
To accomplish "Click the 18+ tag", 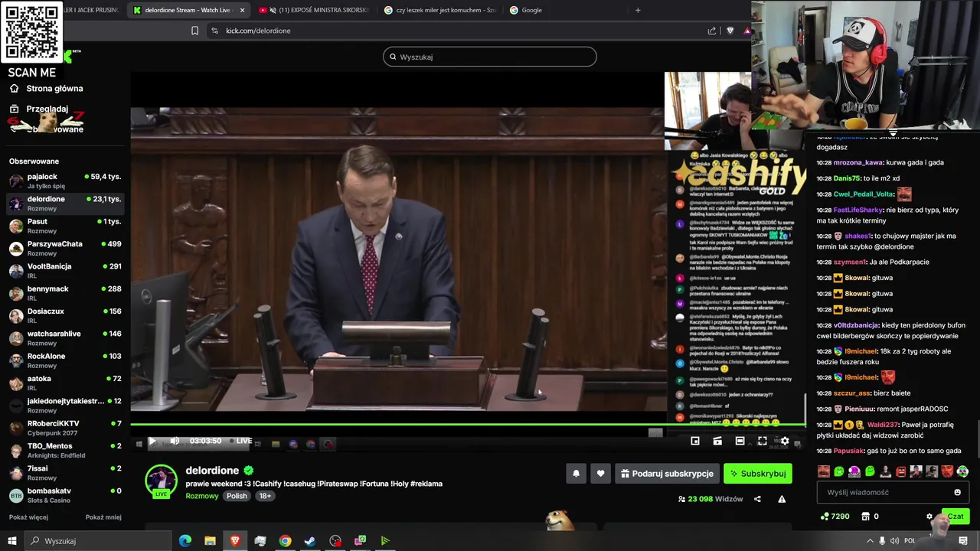I will pos(265,496).
